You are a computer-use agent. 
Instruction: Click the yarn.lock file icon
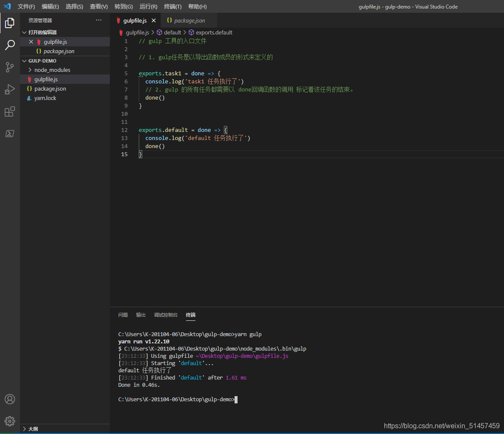29,98
